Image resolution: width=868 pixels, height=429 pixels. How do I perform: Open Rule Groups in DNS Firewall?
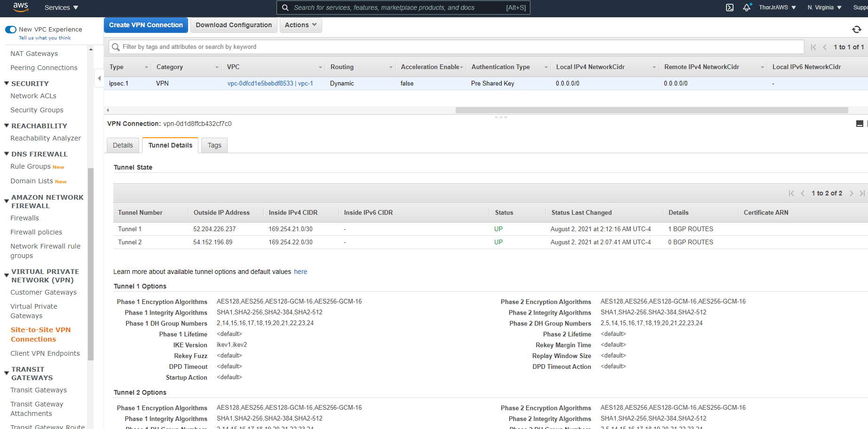click(31, 166)
